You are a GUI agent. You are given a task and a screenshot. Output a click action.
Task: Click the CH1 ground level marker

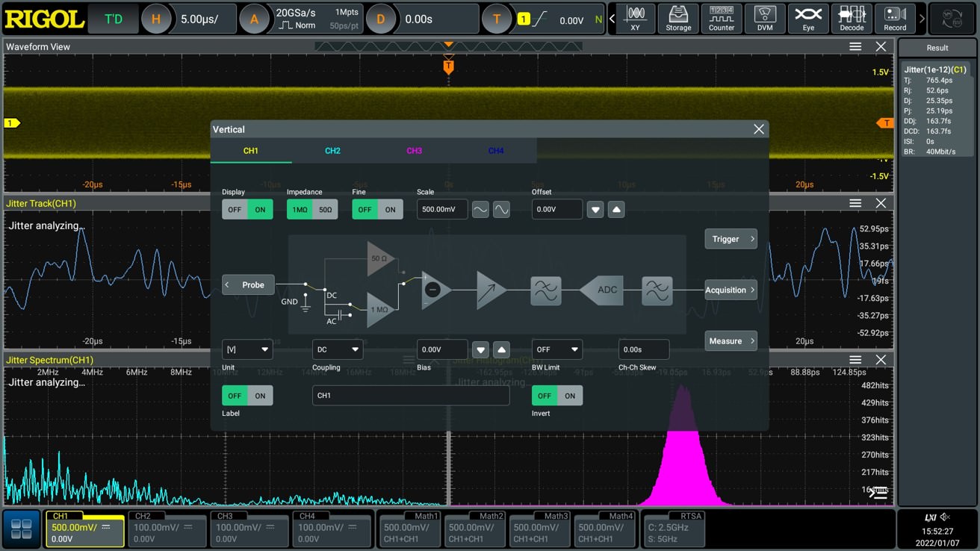coord(12,123)
